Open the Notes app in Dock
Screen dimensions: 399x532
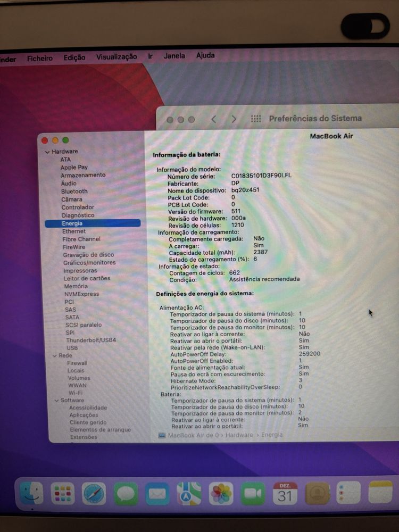[x=380, y=492]
